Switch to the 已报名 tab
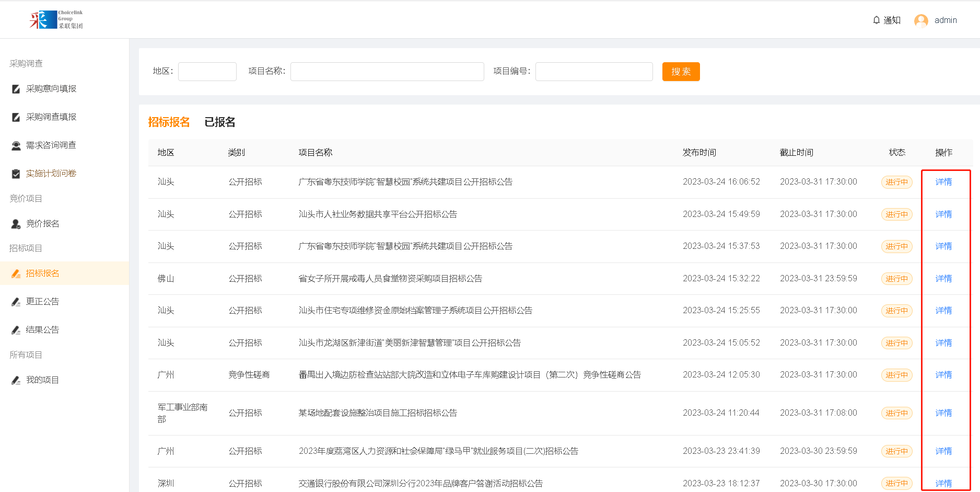 (219, 122)
